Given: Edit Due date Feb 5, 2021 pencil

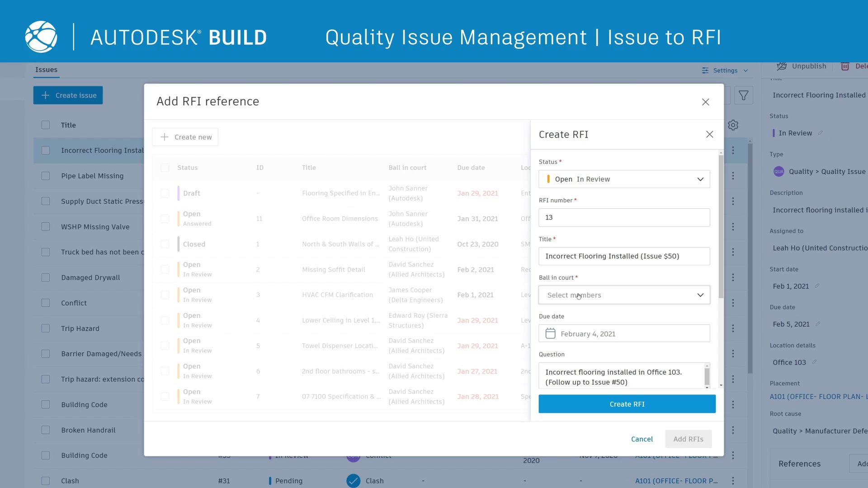Looking at the screenshot, I should (818, 324).
